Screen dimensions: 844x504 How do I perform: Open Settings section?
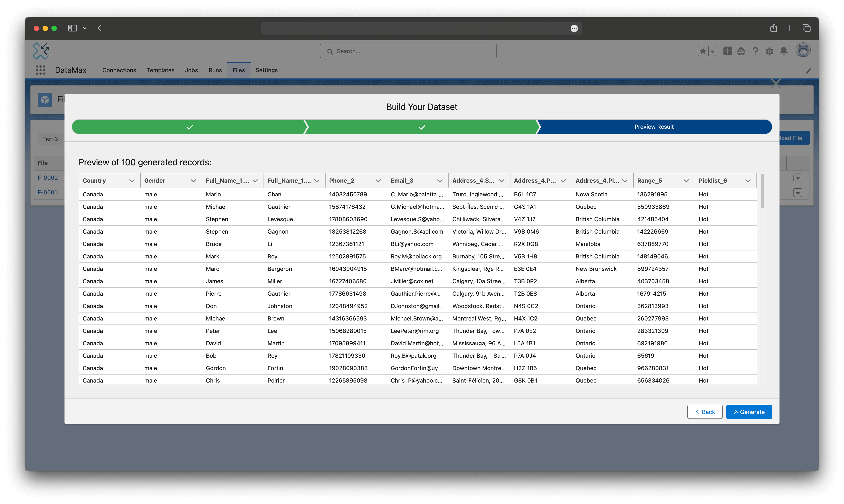266,70
